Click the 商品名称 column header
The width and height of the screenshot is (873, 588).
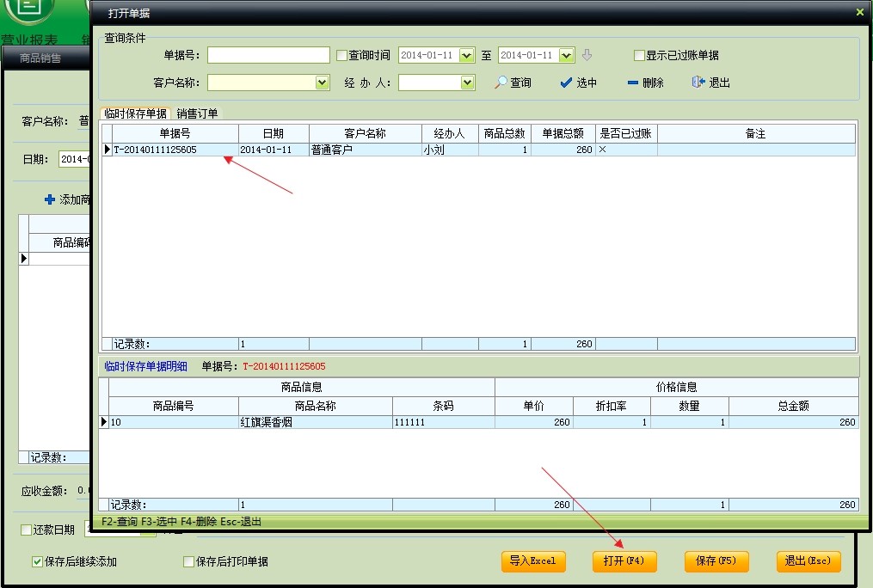click(315, 406)
